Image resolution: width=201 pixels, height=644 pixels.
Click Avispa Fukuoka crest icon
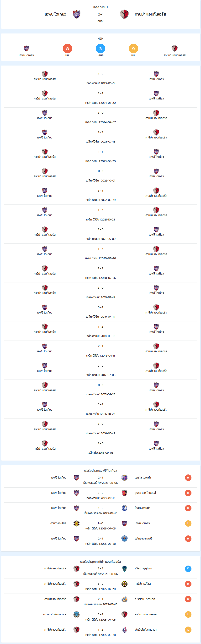pos(124,568)
